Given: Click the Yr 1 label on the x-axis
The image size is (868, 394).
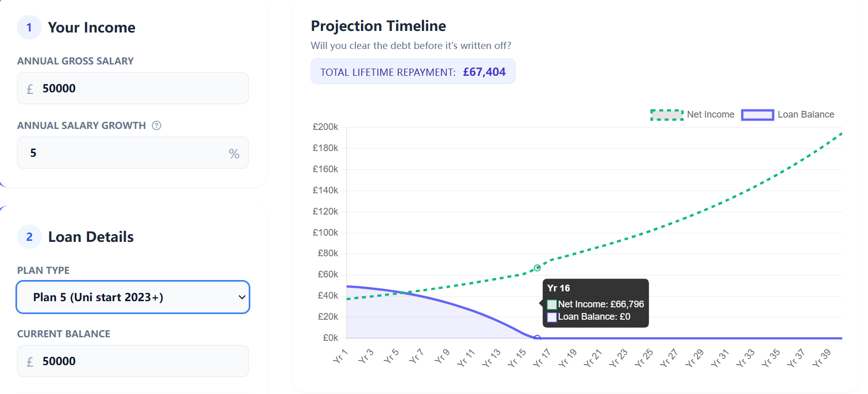Looking at the screenshot, I should (x=340, y=356).
